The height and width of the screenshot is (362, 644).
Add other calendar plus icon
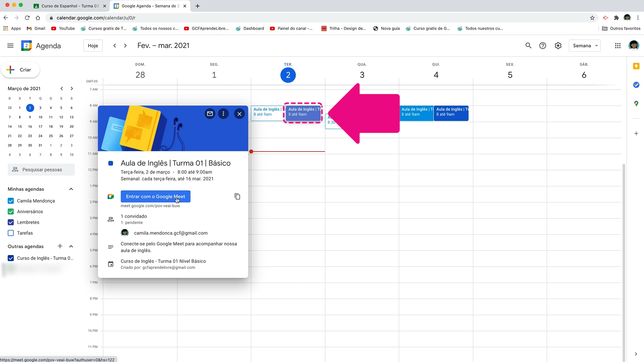pos(60,246)
